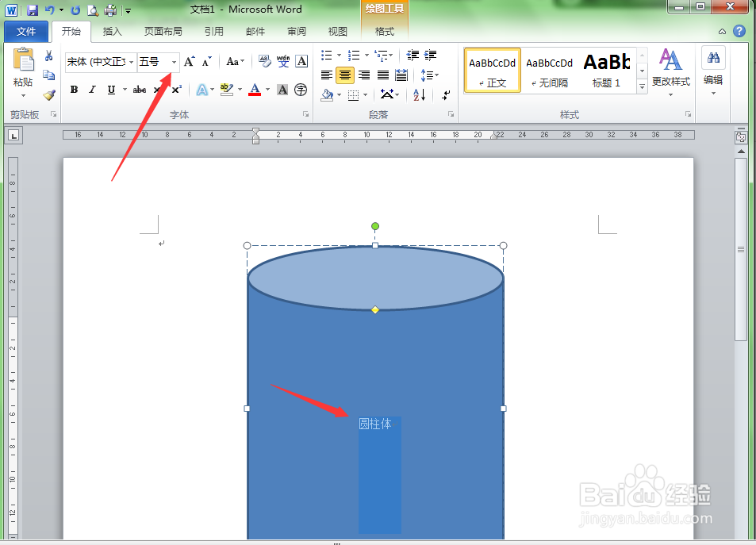Viewport: 756px width, 545px height.
Task: Click the vertical scrollbar thumb
Action: click(x=741, y=249)
